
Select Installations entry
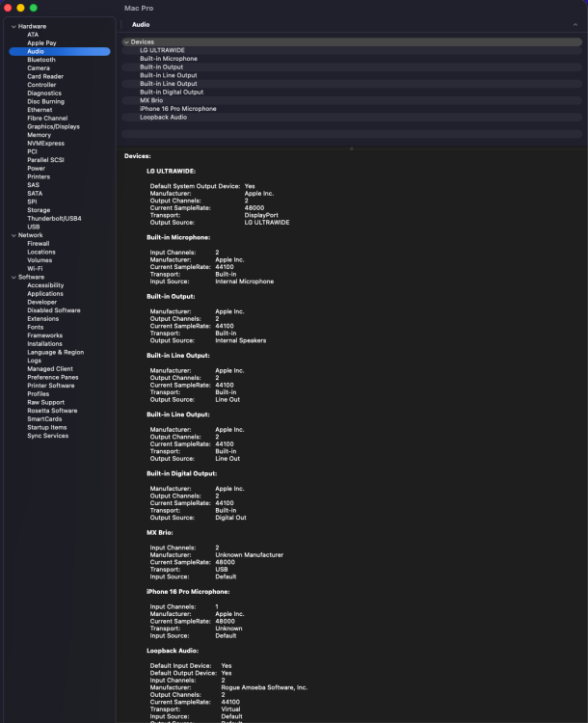click(44, 344)
